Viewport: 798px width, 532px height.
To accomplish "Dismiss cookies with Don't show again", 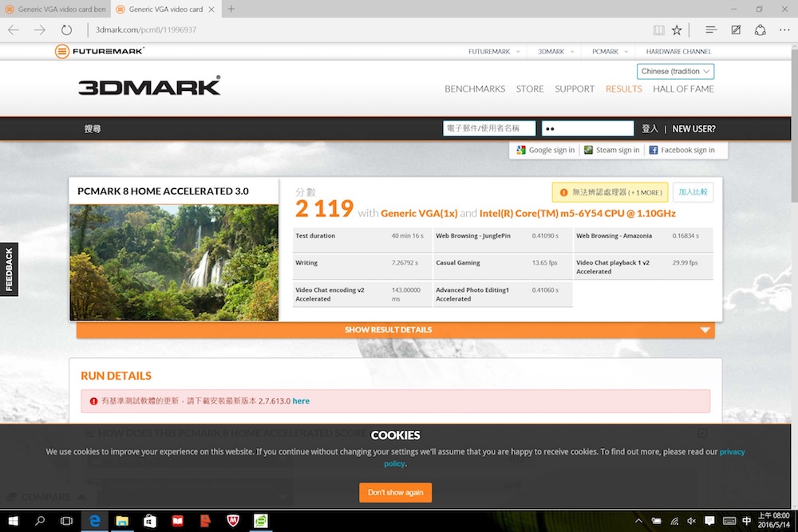I will (x=395, y=492).
